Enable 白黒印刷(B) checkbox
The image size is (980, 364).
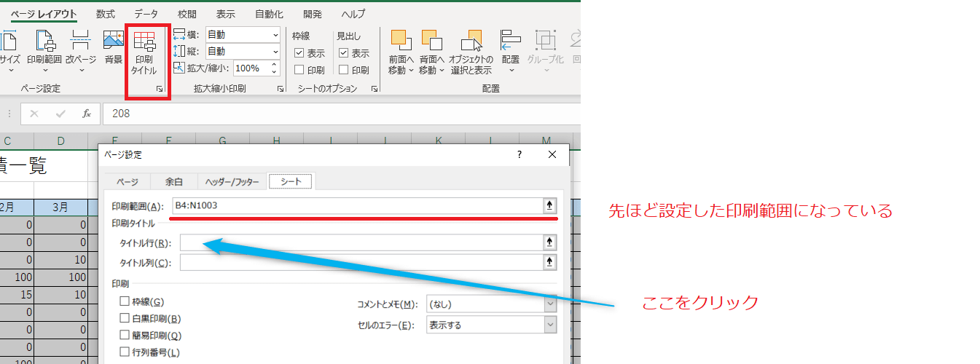point(125,318)
